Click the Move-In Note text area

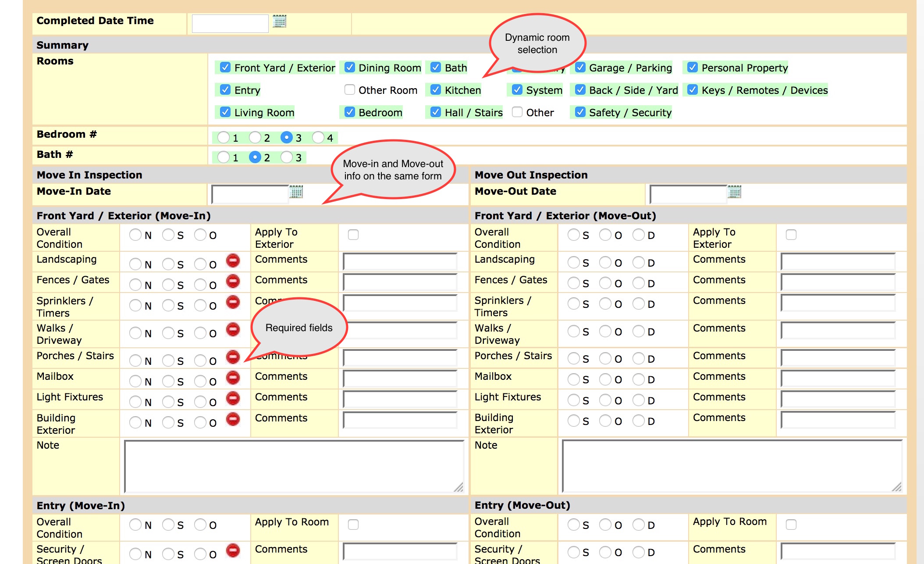(294, 465)
